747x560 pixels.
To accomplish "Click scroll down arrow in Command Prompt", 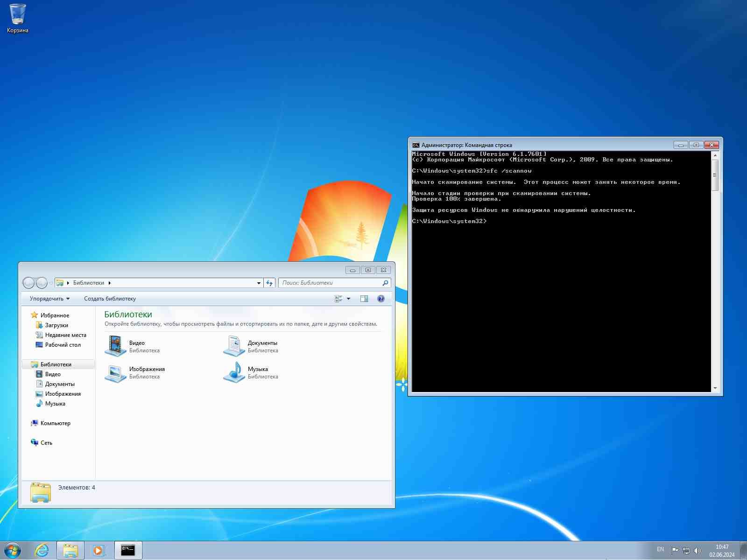I will (715, 388).
